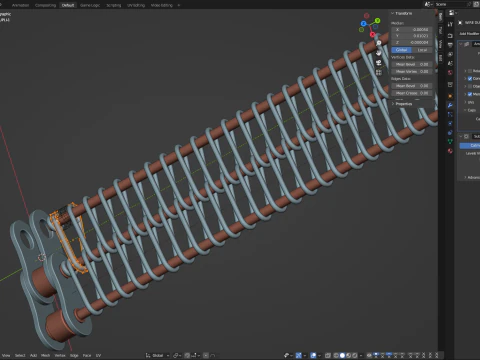The image size is (480, 360).
Task: Enable Object Offset checkbox in Array modifier
Action: [470, 86]
